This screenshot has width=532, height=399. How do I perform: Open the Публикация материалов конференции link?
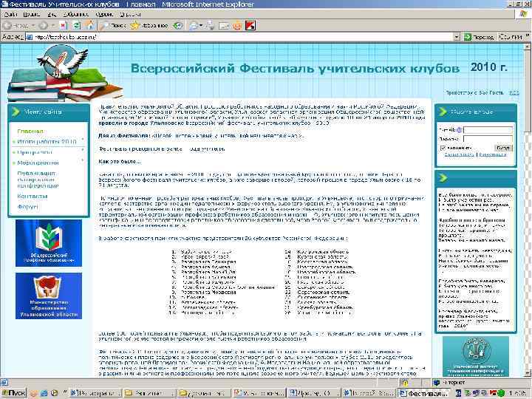coord(38,180)
